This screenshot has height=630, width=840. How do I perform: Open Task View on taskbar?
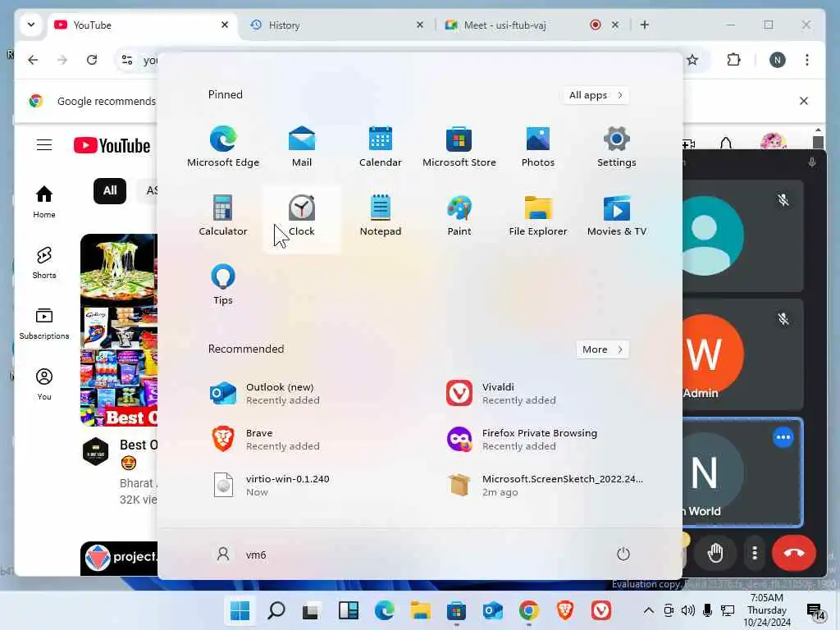[311, 610]
